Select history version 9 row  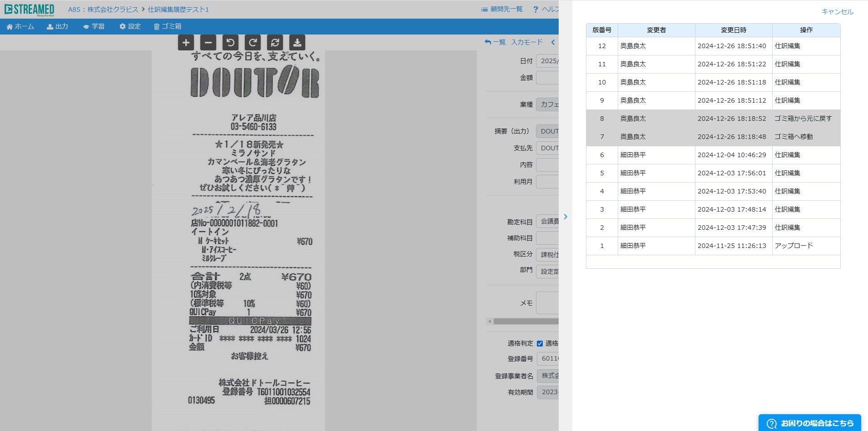click(713, 100)
